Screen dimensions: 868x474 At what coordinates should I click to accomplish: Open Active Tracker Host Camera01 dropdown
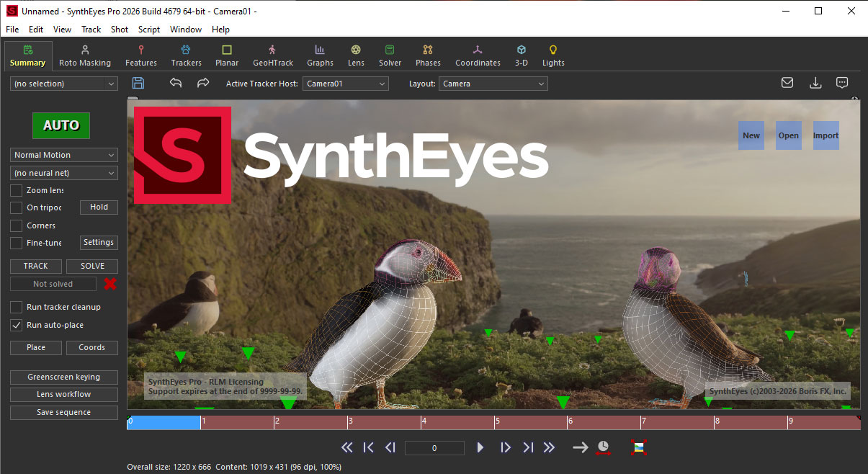coord(346,84)
